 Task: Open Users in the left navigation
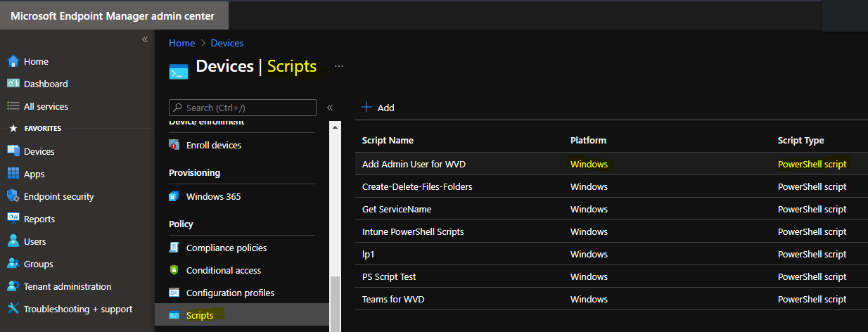(35, 241)
